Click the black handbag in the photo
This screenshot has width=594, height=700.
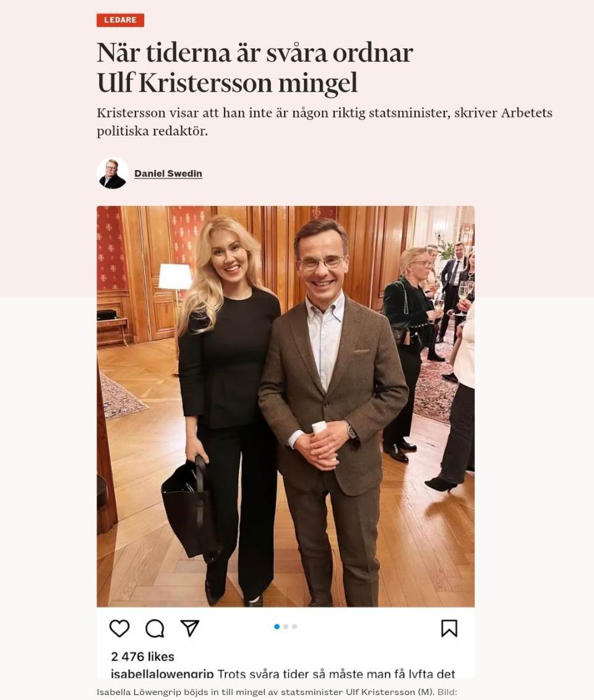tap(190, 508)
